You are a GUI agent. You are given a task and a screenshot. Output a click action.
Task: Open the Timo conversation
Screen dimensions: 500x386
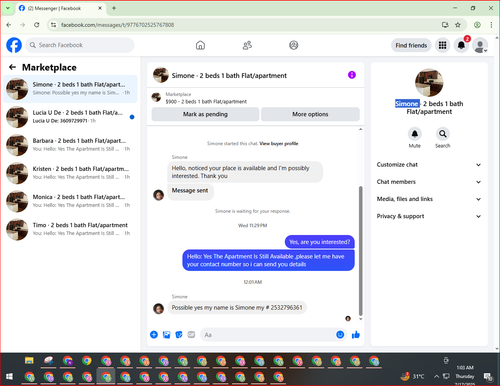pyautogui.click(x=70, y=229)
